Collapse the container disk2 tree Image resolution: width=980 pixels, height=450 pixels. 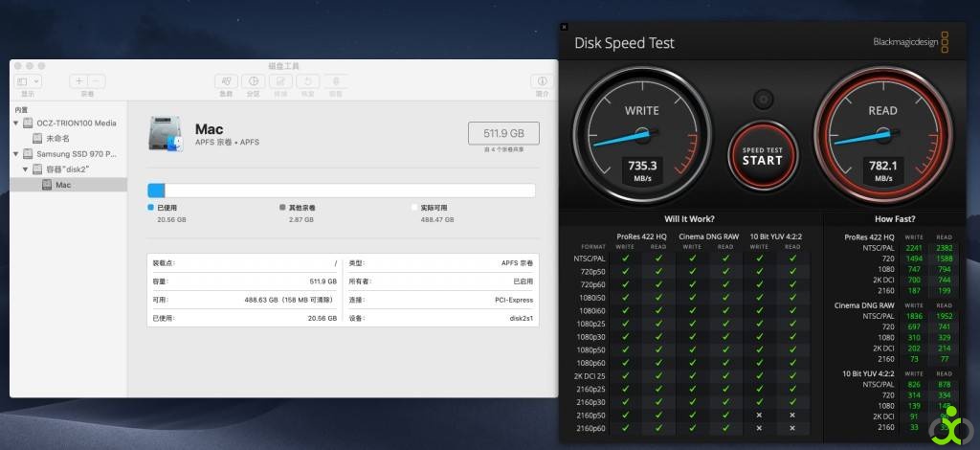(x=26, y=169)
